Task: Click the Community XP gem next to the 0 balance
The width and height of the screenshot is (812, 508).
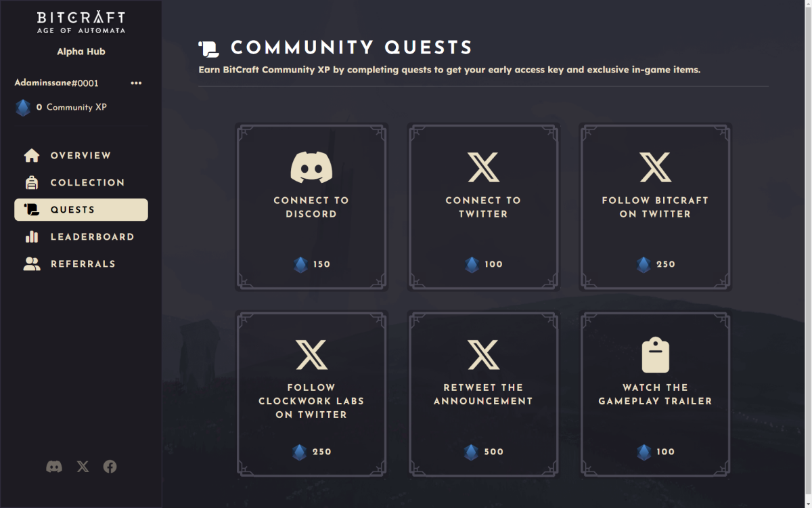Action: pos(22,107)
